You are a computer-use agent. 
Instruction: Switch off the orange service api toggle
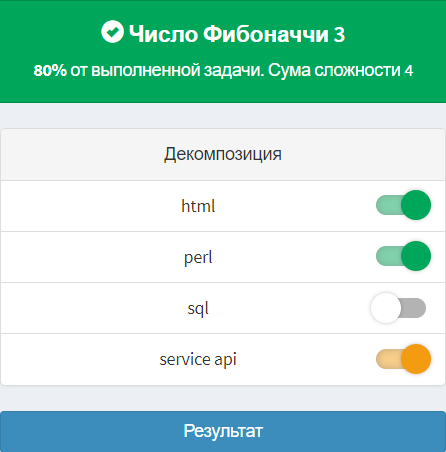(x=403, y=359)
